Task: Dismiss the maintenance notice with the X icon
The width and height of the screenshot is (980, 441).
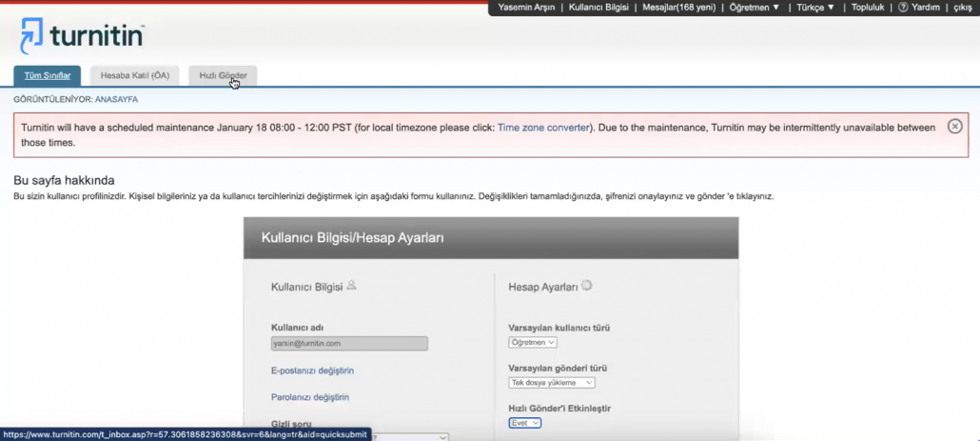Action: (954, 127)
